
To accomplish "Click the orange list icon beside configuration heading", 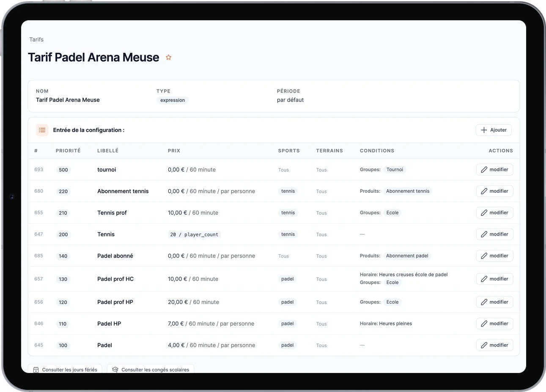I will 42,130.
